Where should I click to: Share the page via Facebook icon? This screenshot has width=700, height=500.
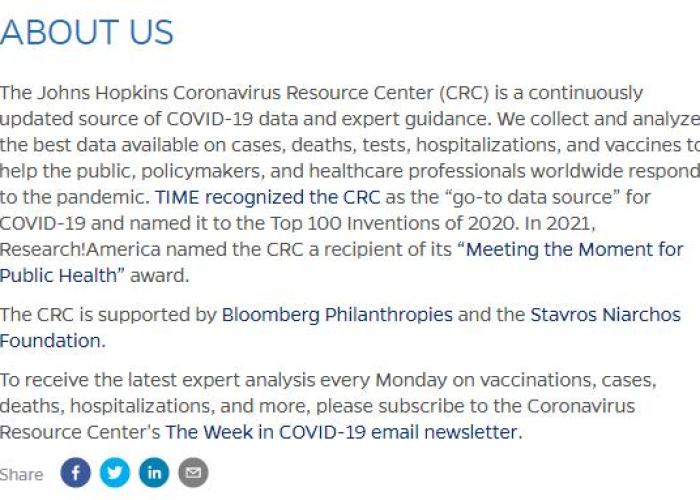75,472
